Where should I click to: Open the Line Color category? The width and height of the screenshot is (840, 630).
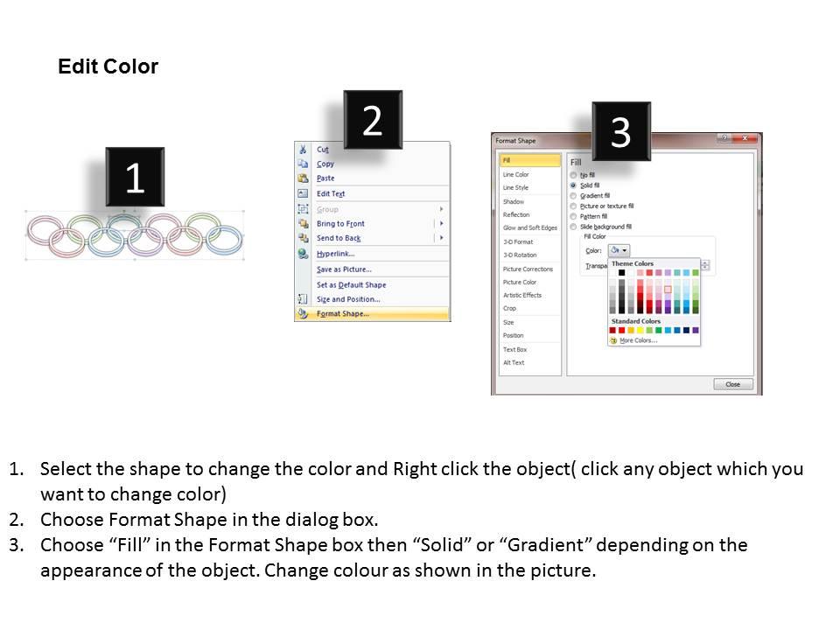point(516,175)
